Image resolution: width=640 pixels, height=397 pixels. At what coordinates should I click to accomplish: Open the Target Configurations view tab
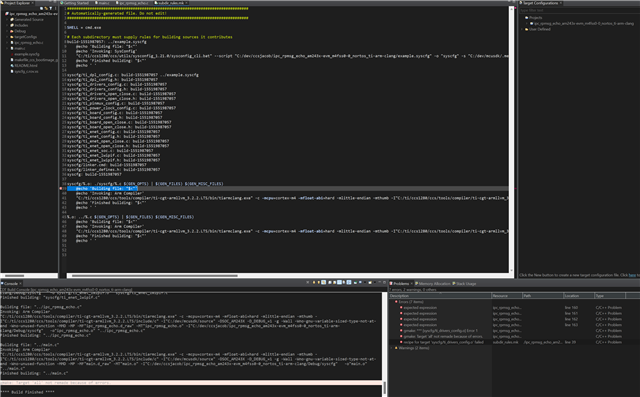click(540, 3)
